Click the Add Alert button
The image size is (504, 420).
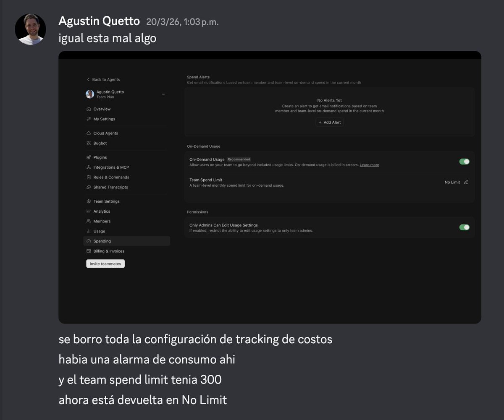tap(330, 123)
